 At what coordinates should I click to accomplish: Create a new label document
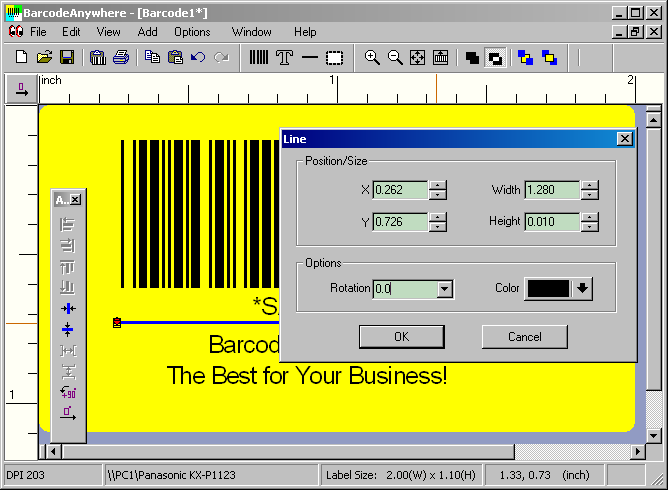[x=21, y=57]
